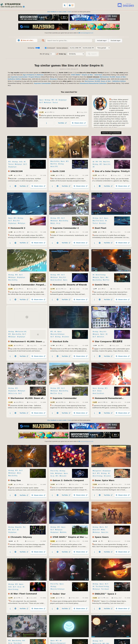Open Galcon 2 small thumbnail image
Viewport: 138px width, 644px height.
[x=80, y=473]
